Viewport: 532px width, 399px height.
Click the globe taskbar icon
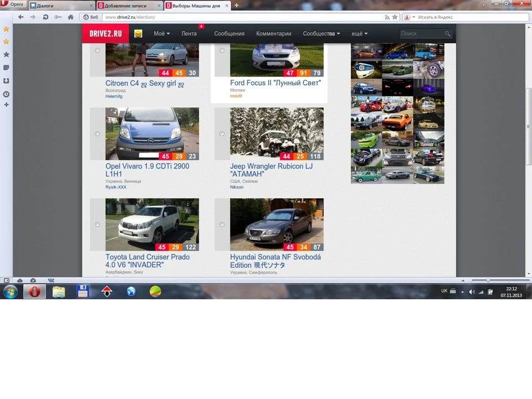pos(131,291)
